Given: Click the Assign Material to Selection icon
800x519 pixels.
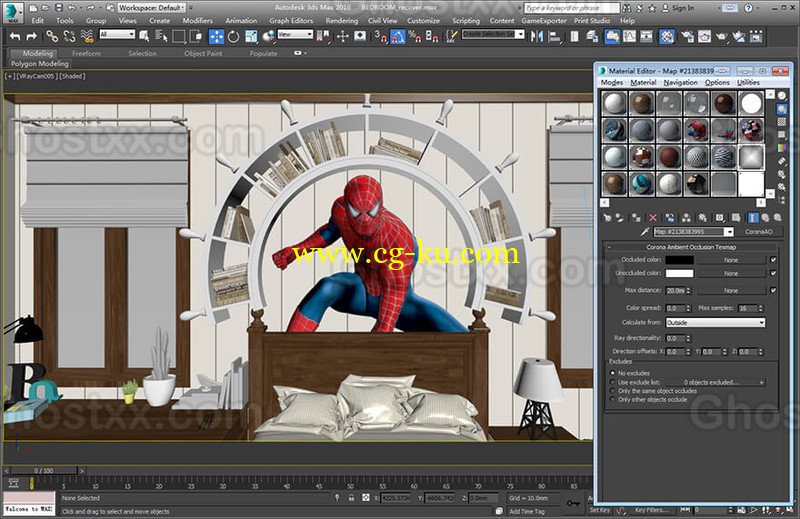Looking at the screenshot, I should click(x=636, y=218).
